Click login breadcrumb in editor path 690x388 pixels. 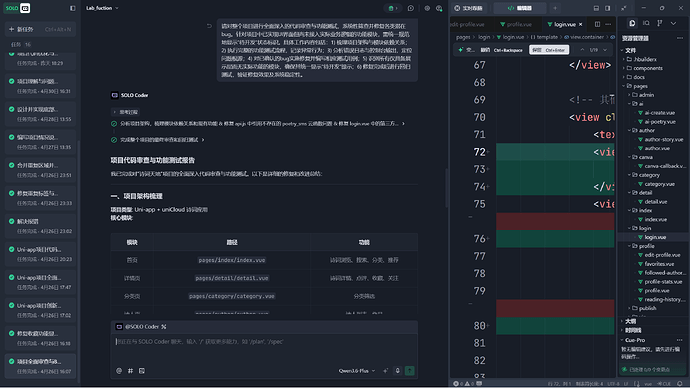pos(484,37)
